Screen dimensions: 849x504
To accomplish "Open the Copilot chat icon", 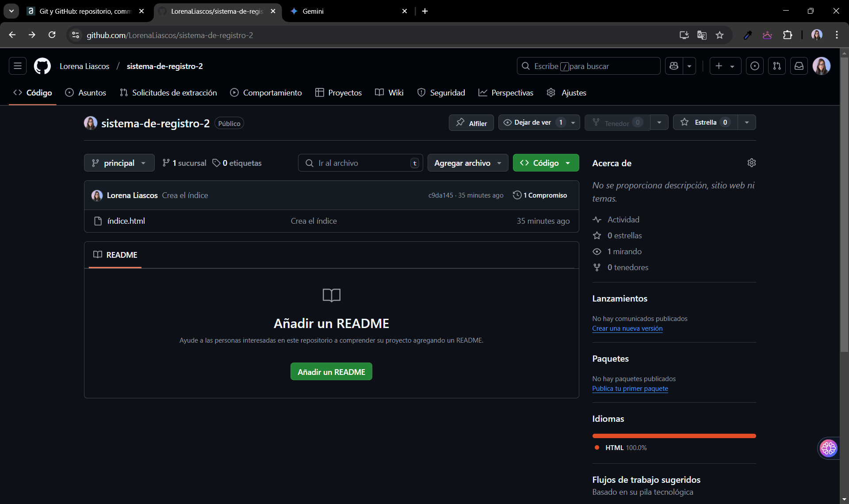I will click(x=674, y=66).
